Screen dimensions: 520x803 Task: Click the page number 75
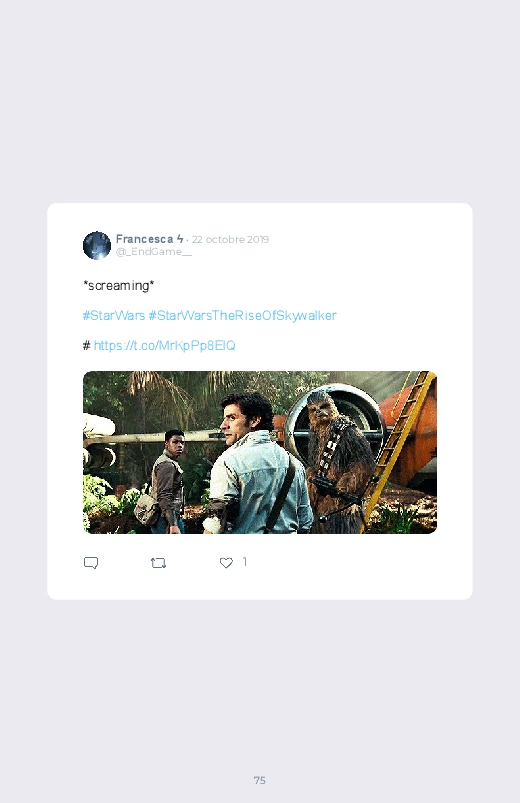260,780
